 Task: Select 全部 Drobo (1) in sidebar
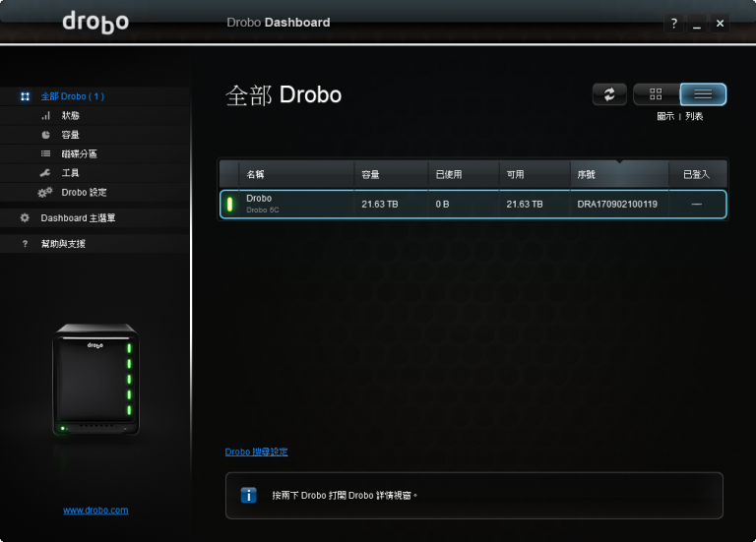coord(72,96)
